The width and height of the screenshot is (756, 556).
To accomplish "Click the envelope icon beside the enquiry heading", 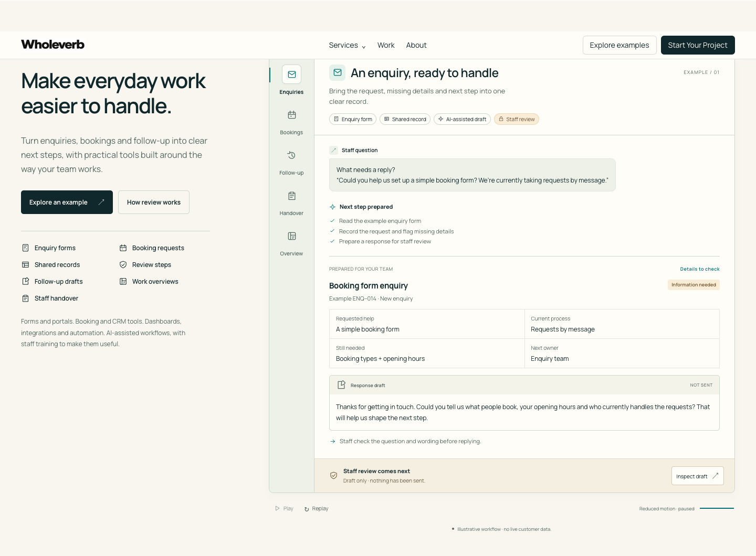I will 338,72.
